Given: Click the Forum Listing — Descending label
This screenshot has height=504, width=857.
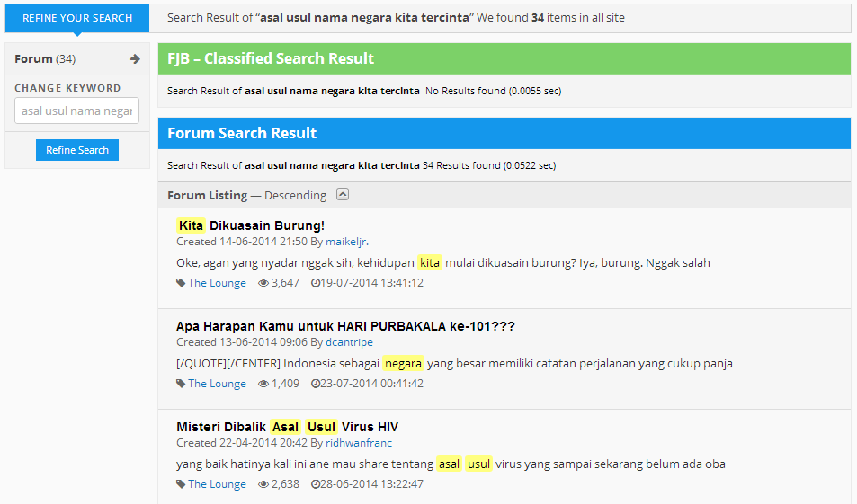Looking at the screenshot, I should tap(246, 195).
